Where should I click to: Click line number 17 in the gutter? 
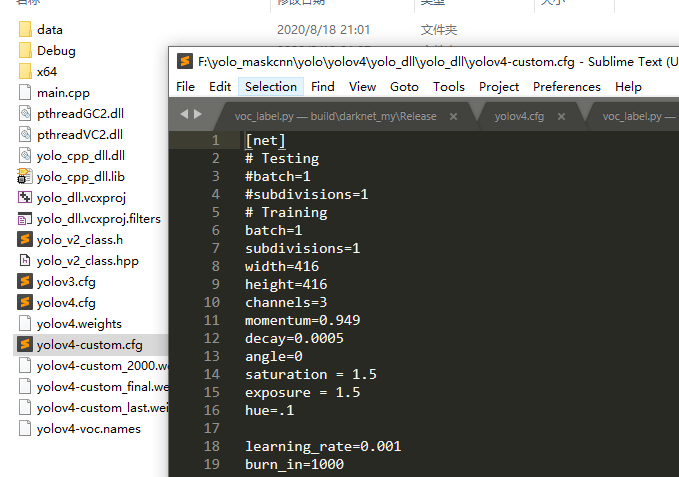[212, 428]
